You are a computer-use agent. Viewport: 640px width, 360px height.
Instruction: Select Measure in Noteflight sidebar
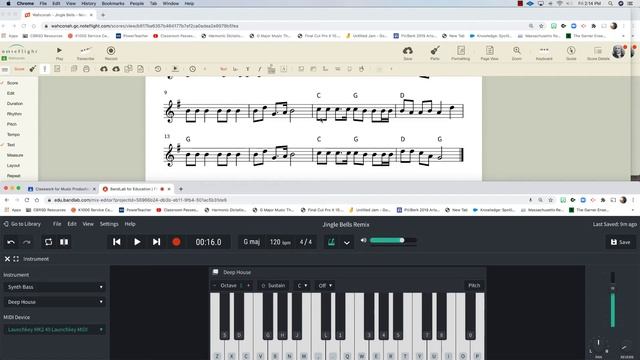[15, 155]
